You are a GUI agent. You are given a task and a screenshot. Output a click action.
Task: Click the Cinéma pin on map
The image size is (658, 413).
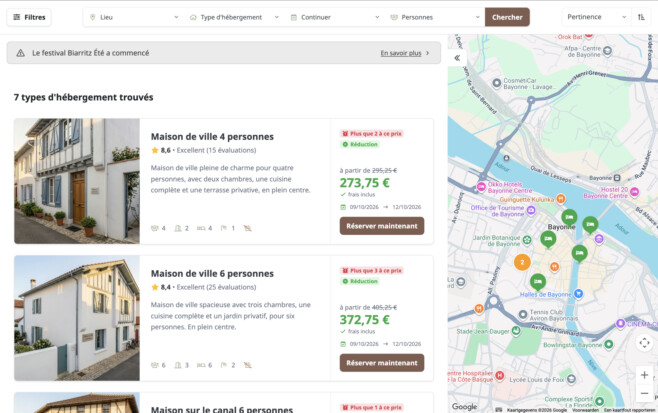(620, 324)
